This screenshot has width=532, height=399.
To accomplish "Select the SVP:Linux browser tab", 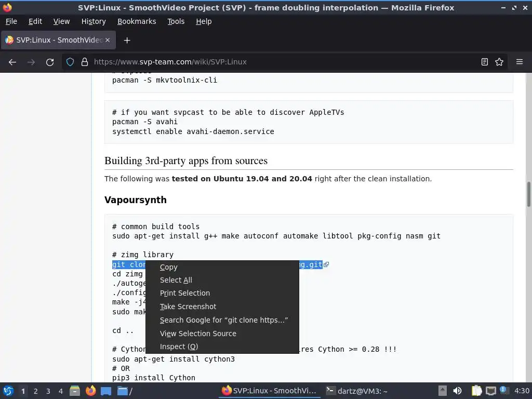I will point(58,40).
